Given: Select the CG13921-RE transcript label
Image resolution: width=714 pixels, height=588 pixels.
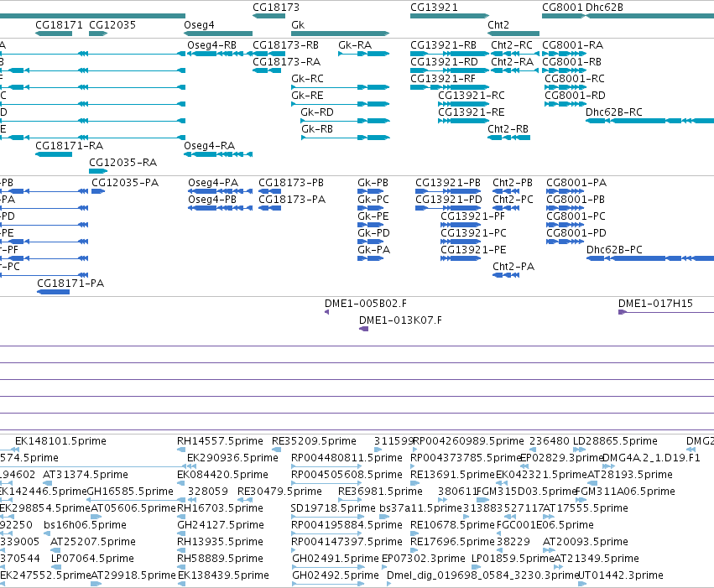Looking at the screenshot, I should coord(472,112).
